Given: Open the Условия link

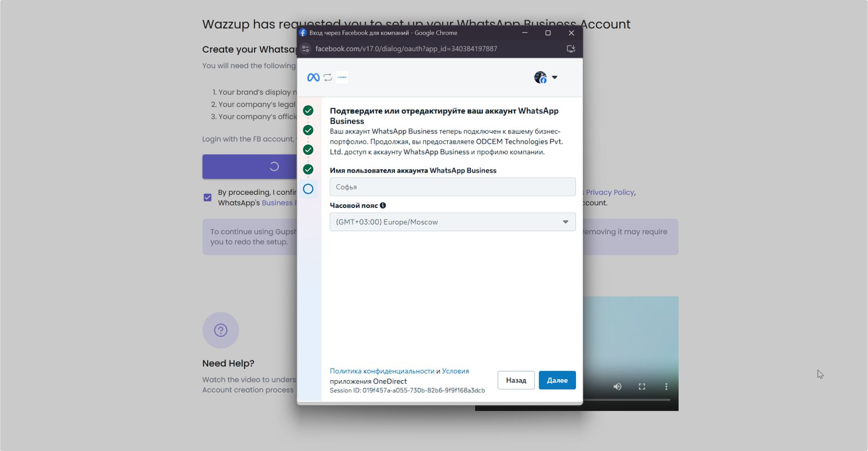Looking at the screenshot, I should [x=455, y=371].
